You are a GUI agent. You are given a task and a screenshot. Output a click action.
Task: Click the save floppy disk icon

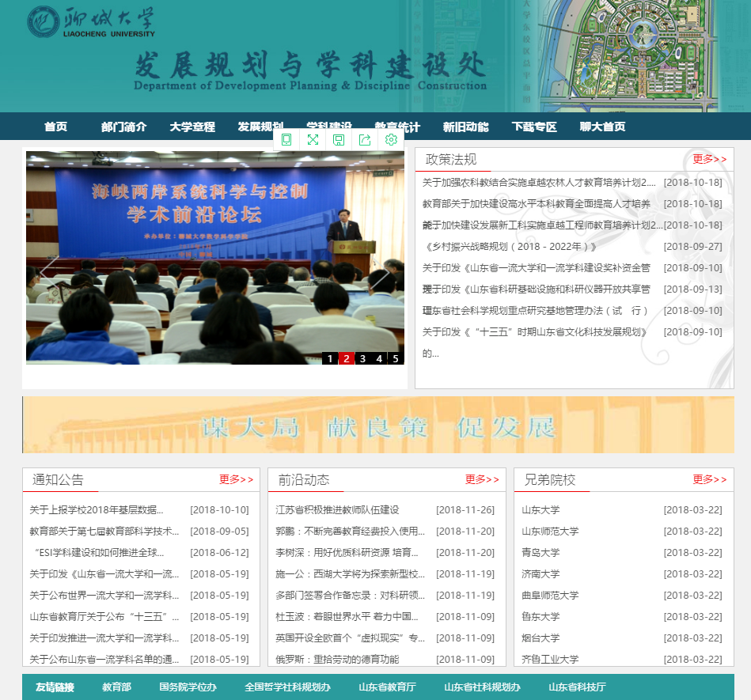coord(339,139)
